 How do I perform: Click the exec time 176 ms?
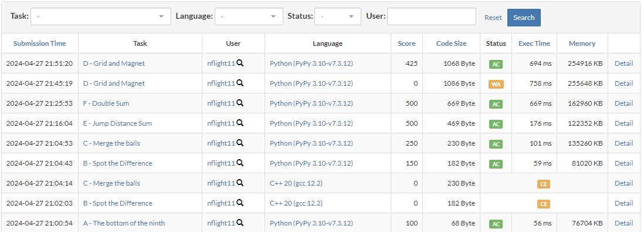(541, 123)
